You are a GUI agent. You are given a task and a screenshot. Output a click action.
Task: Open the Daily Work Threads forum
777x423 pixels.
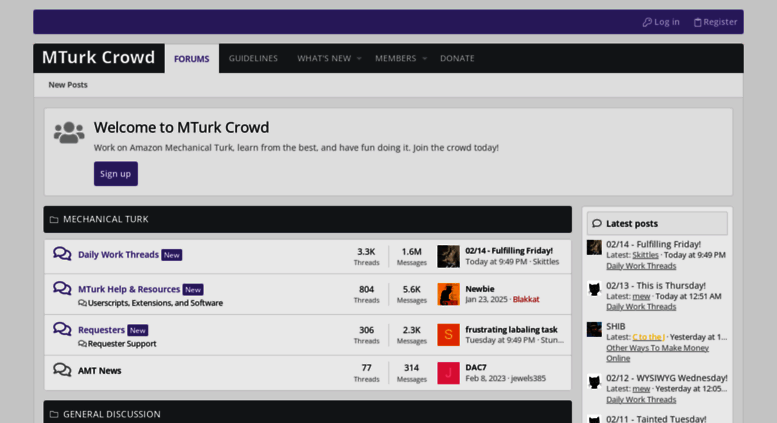[x=118, y=255]
